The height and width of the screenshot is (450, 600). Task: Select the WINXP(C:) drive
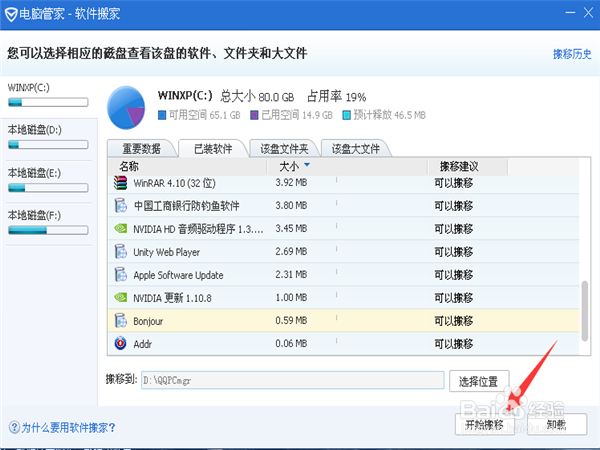click(x=48, y=95)
